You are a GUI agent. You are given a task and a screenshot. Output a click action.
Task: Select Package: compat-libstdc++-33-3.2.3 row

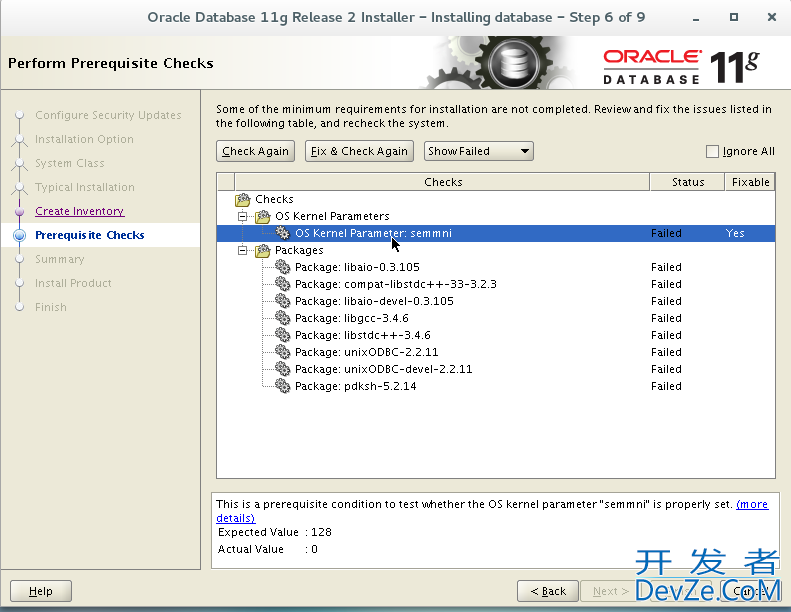tap(496, 284)
